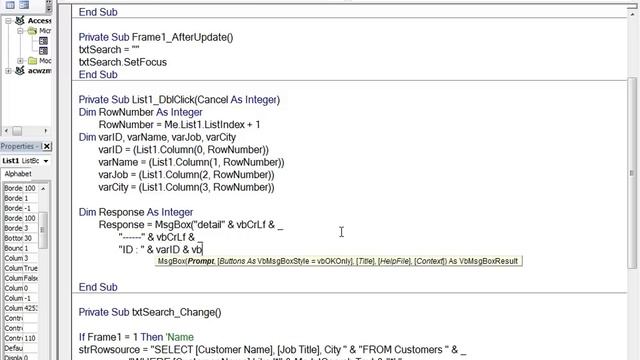
Task: Select the Colum property with value 4253
Action: [21, 308]
